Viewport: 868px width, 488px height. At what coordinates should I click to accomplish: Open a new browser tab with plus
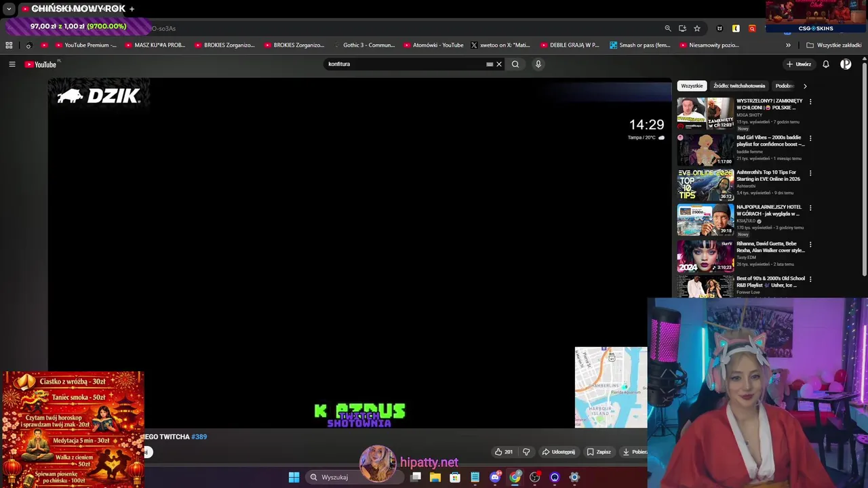point(132,9)
